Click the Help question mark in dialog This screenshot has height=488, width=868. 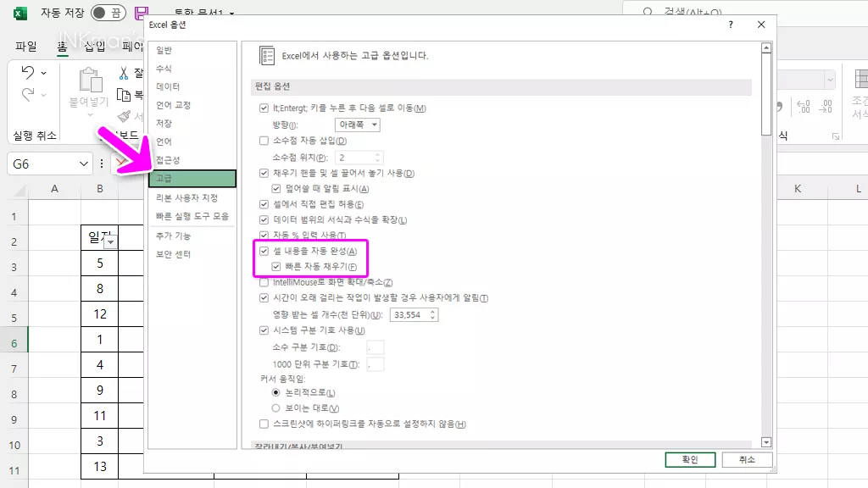click(731, 25)
